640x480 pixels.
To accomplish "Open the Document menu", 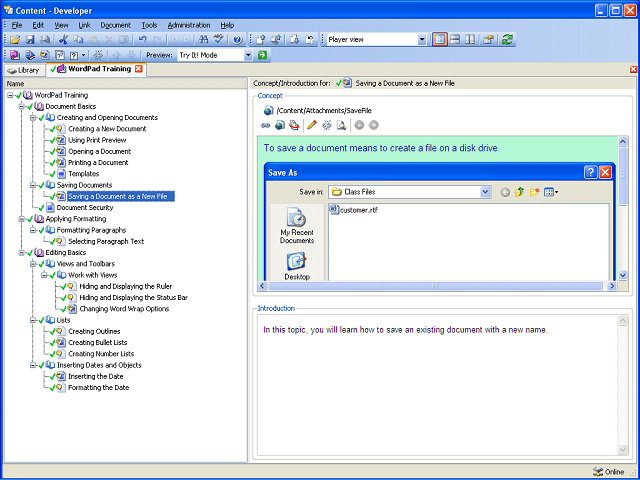I will point(116,25).
